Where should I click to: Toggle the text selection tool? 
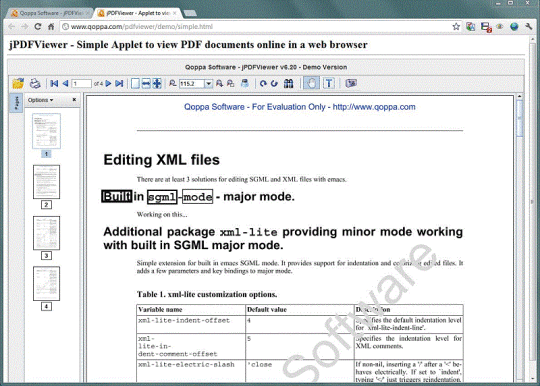(x=329, y=83)
